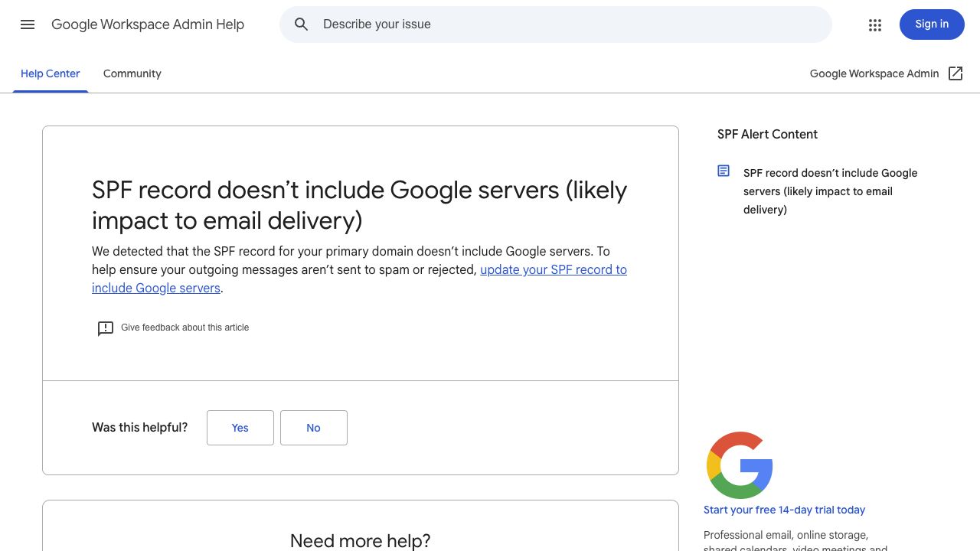Open the Google apps grid

(875, 24)
